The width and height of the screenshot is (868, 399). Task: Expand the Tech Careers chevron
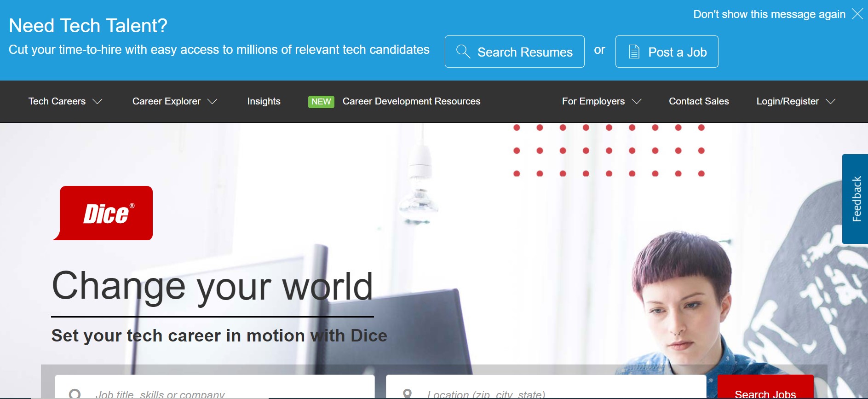tap(97, 101)
